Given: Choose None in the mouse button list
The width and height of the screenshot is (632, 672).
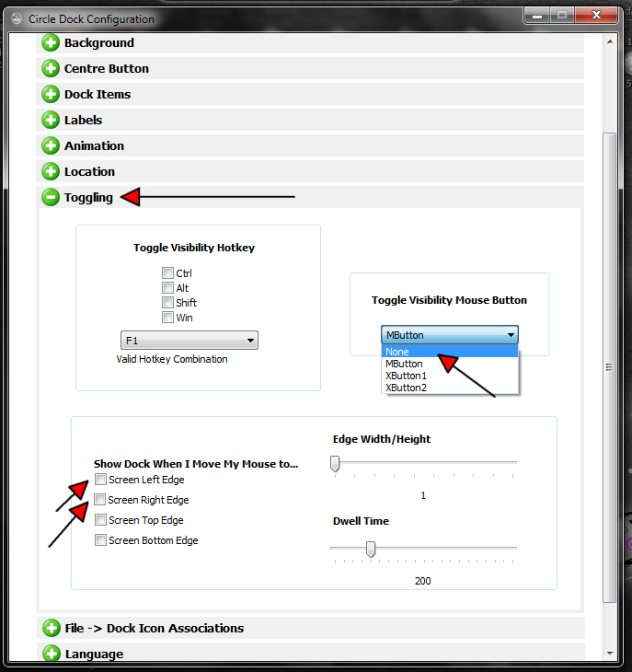Looking at the screenshot, I should point(450,352).
